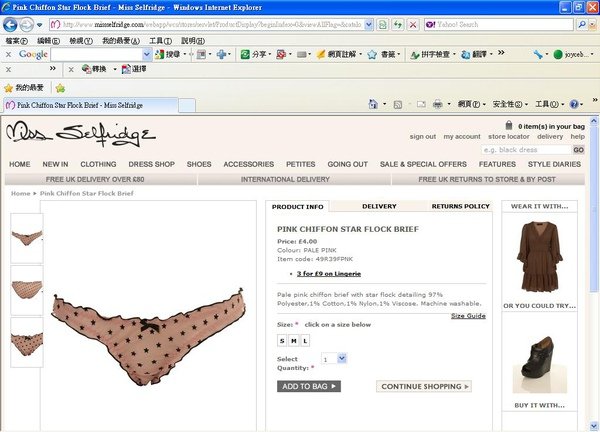
Task: Click the scrollbar down arrow
Action: coord(594,425)
